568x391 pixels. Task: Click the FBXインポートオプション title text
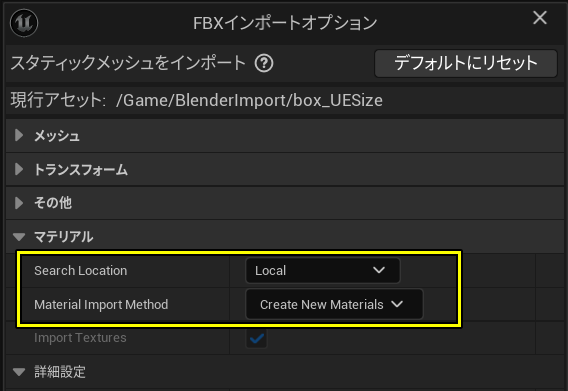point(285,23)
